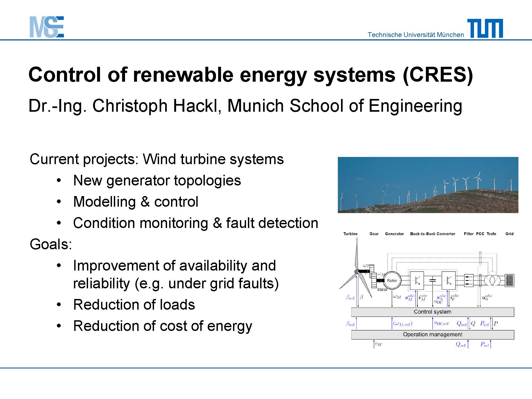532x399 pixels.
Task: Click the 'Operation management' block in diagram
Action: tap(433, 334)
